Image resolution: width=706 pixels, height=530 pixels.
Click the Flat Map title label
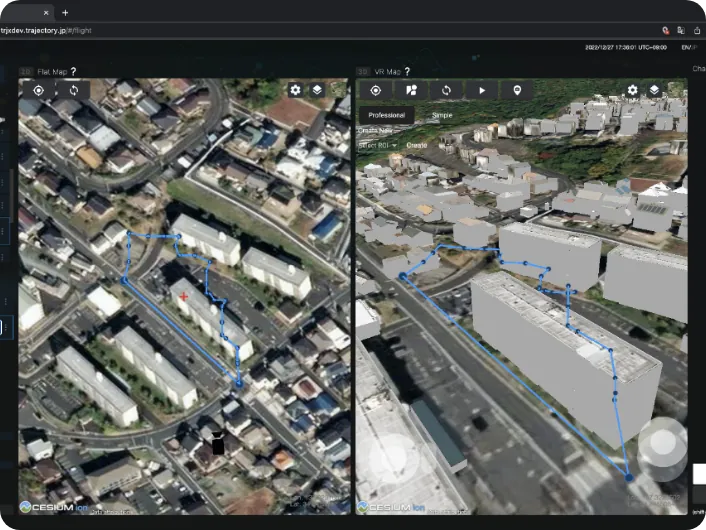coord(52,72)
